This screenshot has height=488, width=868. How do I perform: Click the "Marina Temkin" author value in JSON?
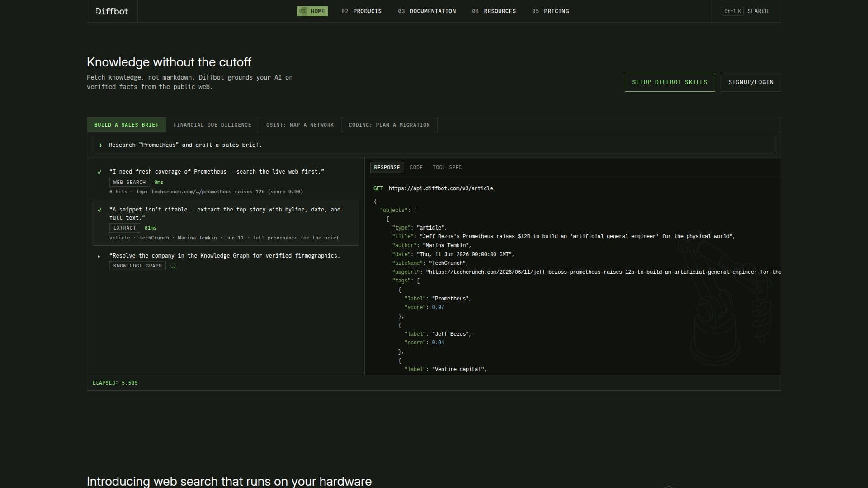coord(446,245)
